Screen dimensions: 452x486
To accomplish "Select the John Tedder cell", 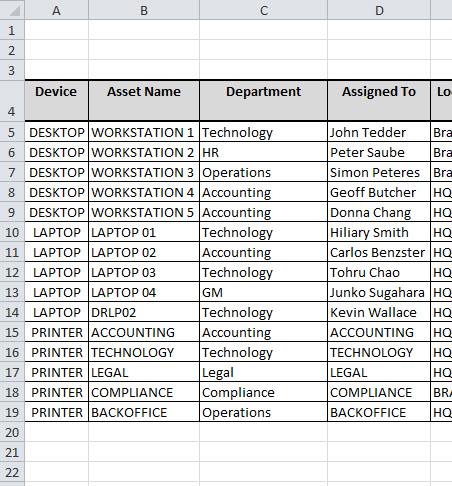I will (379, 132).
